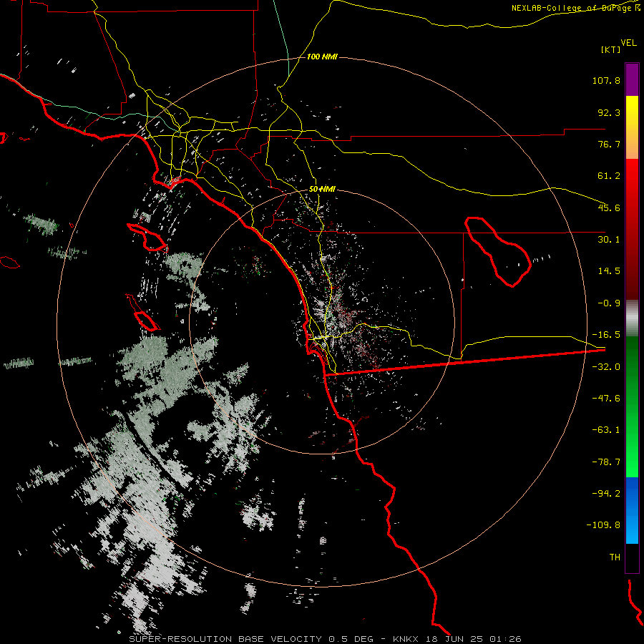Click the 107.8 legend value
The height and width of the screenshot is (644, 644).
(606, 80)
